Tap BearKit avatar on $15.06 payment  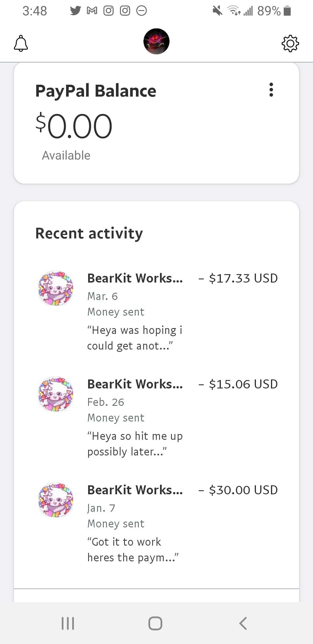56,394
